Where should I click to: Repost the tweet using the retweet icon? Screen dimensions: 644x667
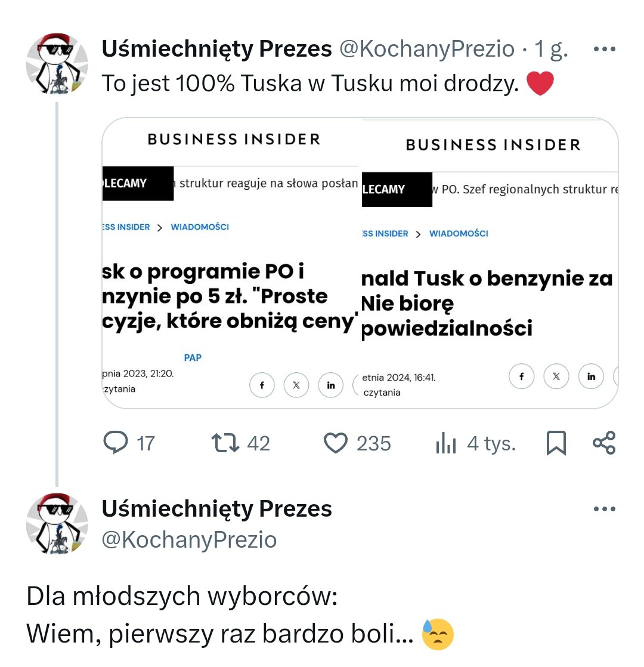[225, 443]
